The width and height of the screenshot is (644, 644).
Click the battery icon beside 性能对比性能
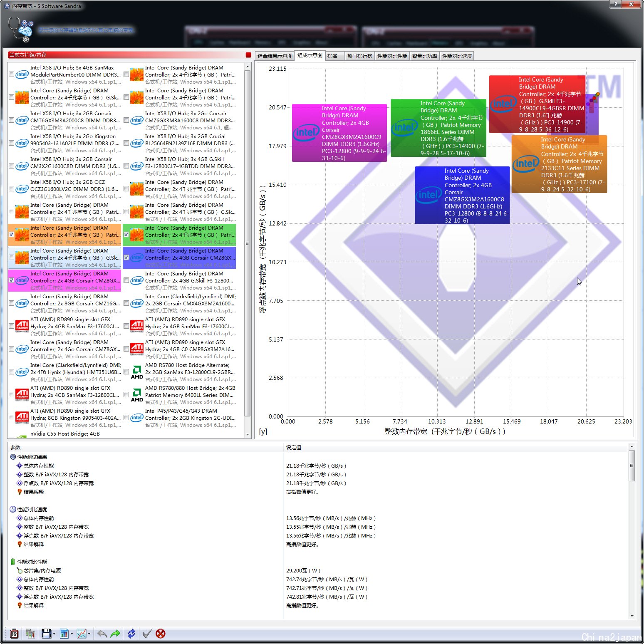coord(13,562)
